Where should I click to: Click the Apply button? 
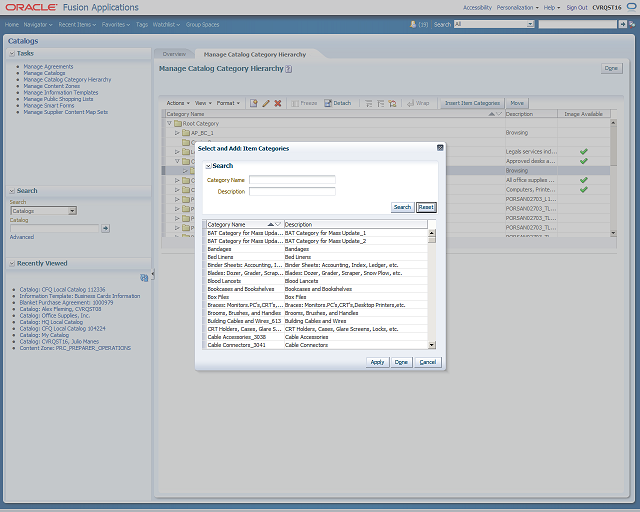[377, 362]
